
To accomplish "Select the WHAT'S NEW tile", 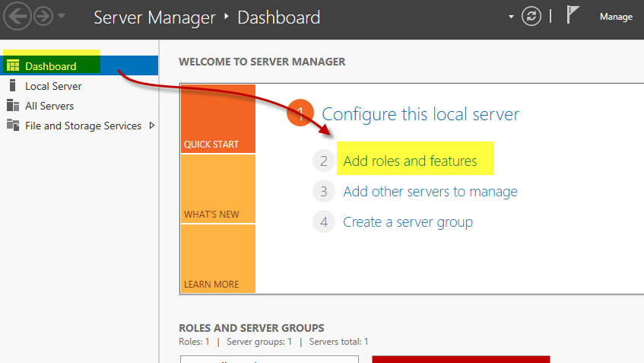I will pos(218,189).
